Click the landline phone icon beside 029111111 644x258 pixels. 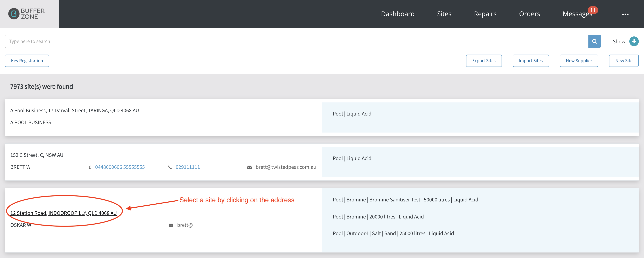[170, 167]
